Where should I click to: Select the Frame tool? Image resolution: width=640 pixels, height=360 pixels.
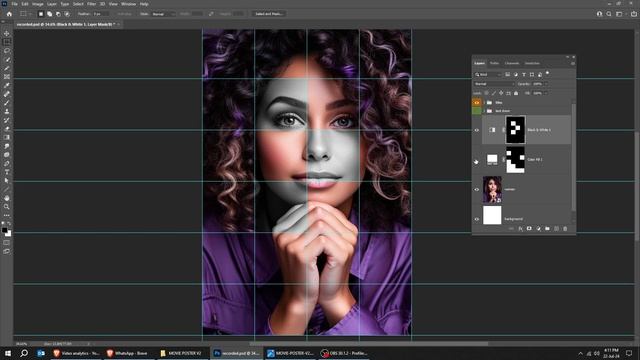pos(7,77)
